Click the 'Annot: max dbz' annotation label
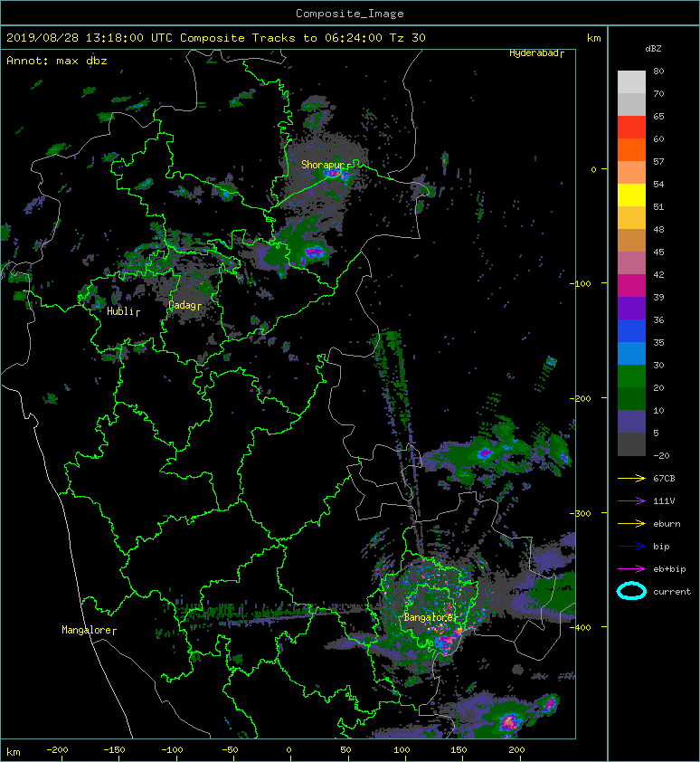The height and width of the screenshot is (762, 700). point(57,61)
